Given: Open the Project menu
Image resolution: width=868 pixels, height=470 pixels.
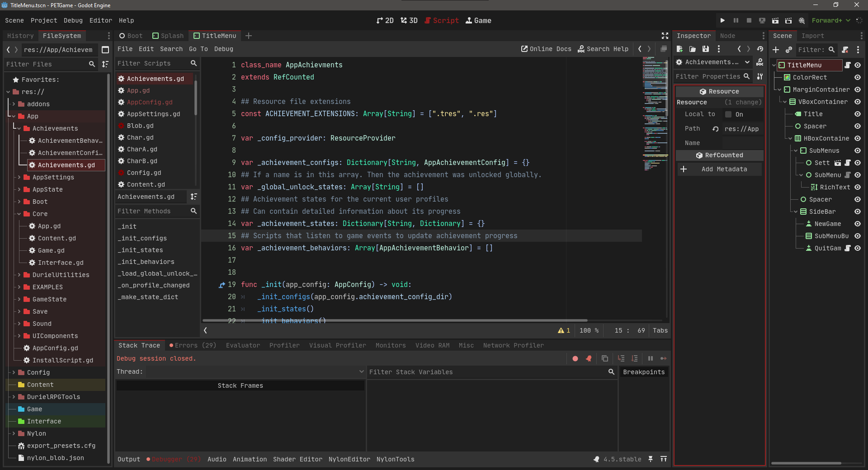Looking at the screenshot, I should (x=44, y=20).
